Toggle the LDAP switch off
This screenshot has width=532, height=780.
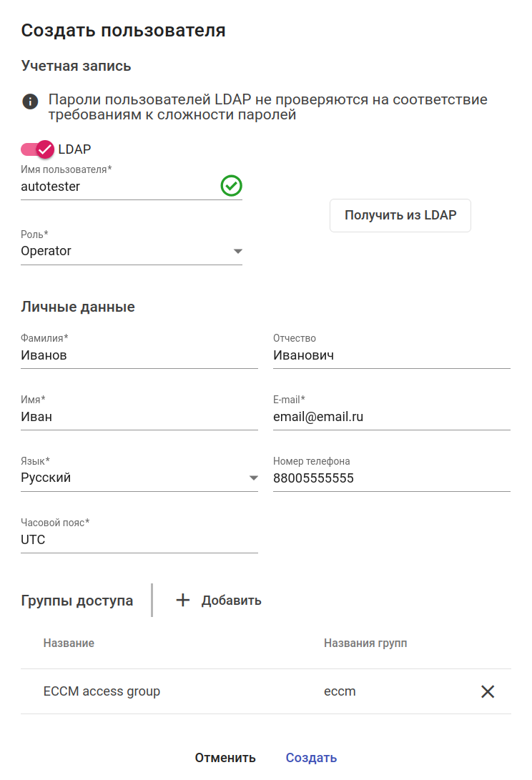pos(37,149)
